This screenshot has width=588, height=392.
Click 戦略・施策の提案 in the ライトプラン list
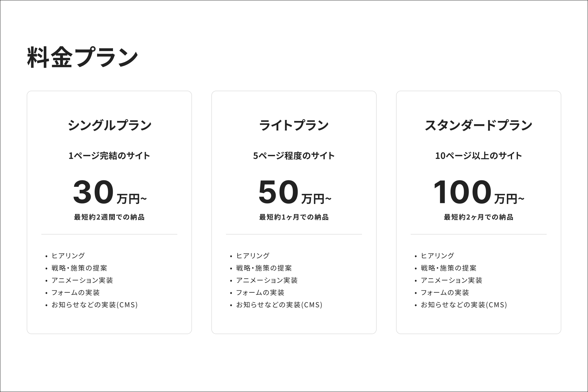[264, 268]
